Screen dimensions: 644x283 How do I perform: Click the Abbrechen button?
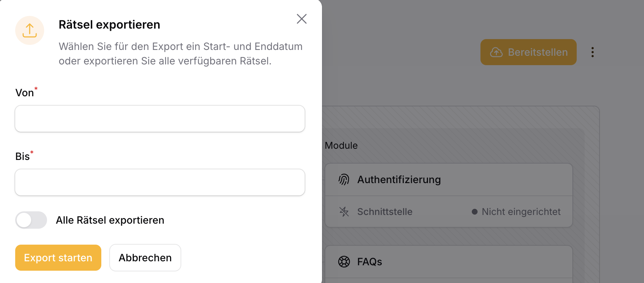(x=145, y=258)
